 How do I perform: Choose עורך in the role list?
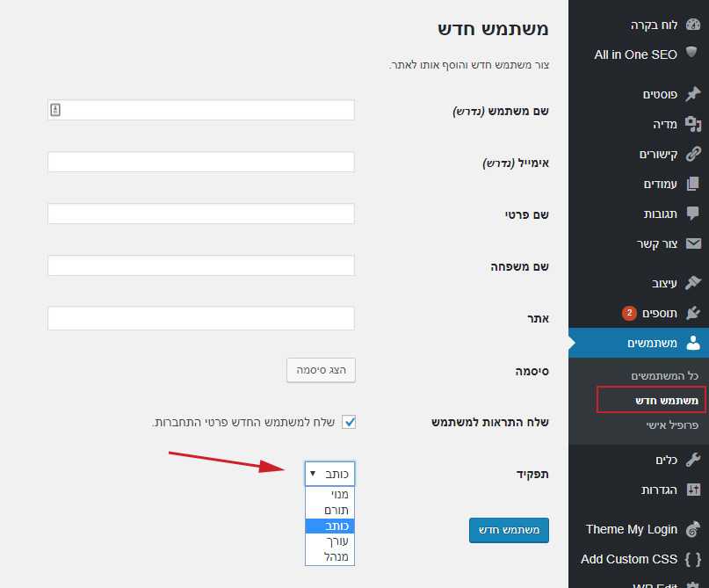pos(329,541)
